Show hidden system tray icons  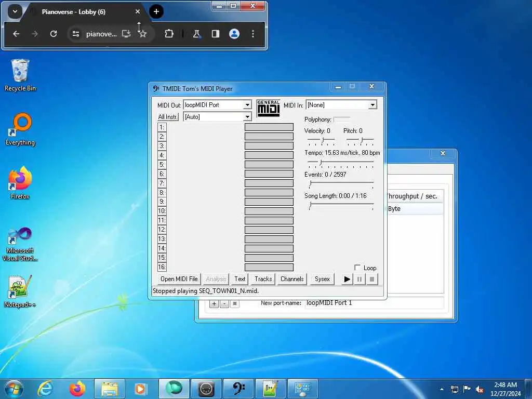[x=442, y=389]
